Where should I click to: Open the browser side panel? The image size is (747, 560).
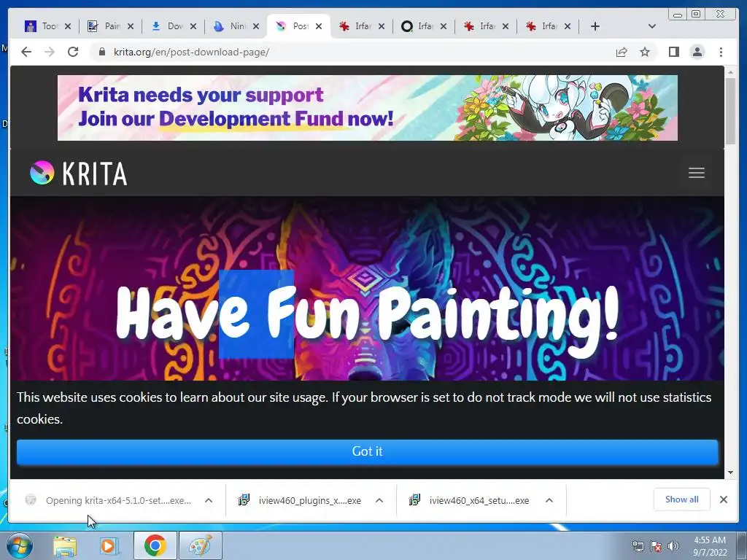pyautogui.click(x=673, y=52)
